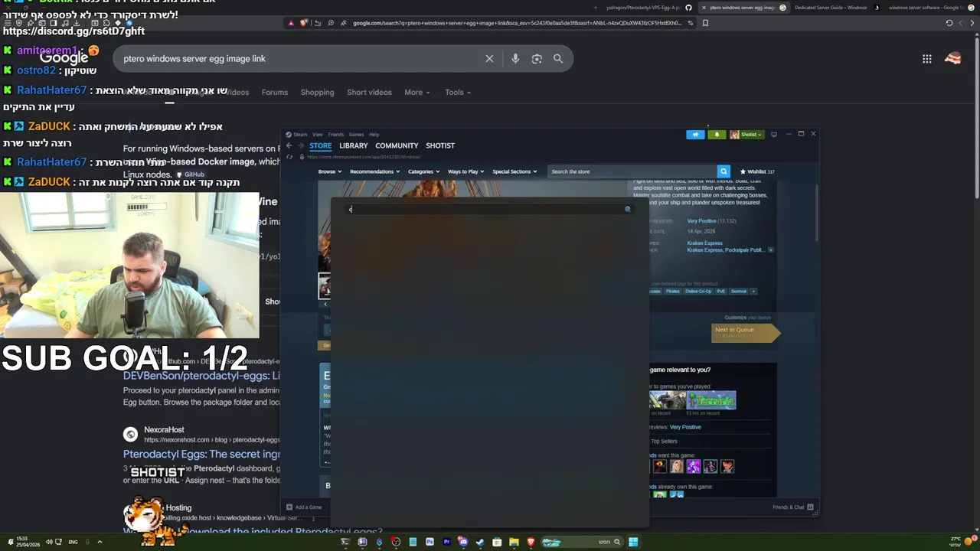Select Google Forums results tab
The width and height of the screenshot is (980, 551).
point(275,93)
